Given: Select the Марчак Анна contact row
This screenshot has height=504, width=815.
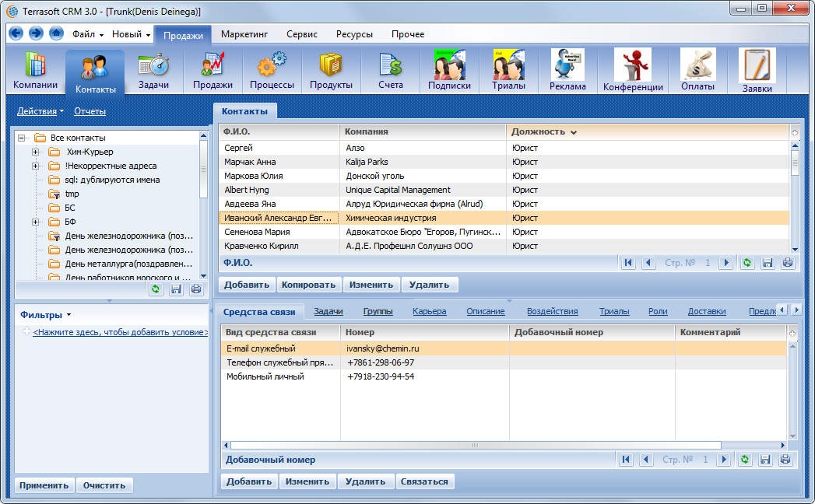Looking at the screenshot, I should [503, 162].
